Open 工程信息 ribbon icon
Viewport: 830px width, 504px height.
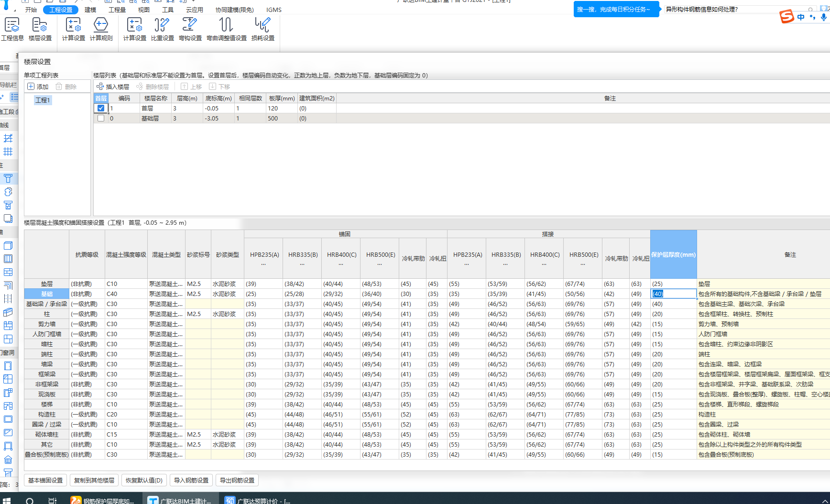[x=12, y=29]
